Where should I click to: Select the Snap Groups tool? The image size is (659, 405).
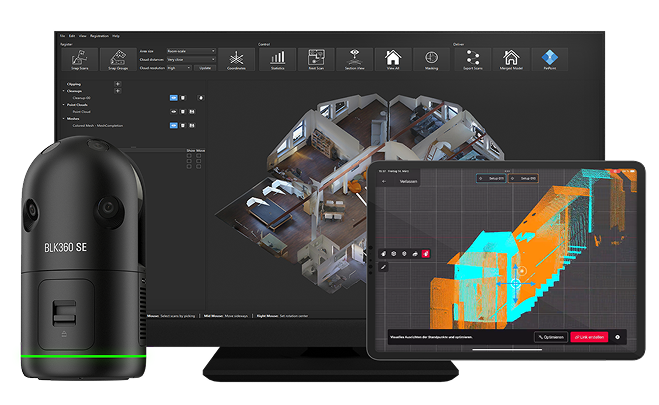(121, 58)
